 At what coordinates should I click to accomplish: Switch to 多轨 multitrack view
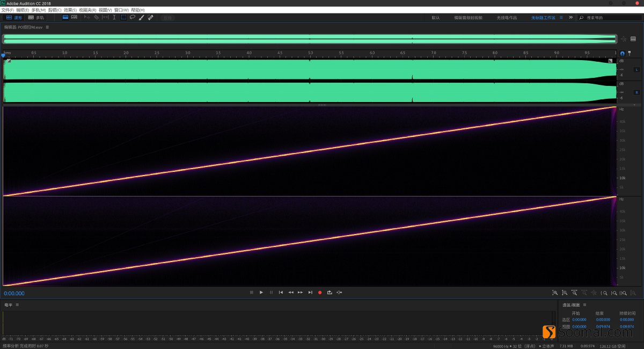[x=36, y=17]
